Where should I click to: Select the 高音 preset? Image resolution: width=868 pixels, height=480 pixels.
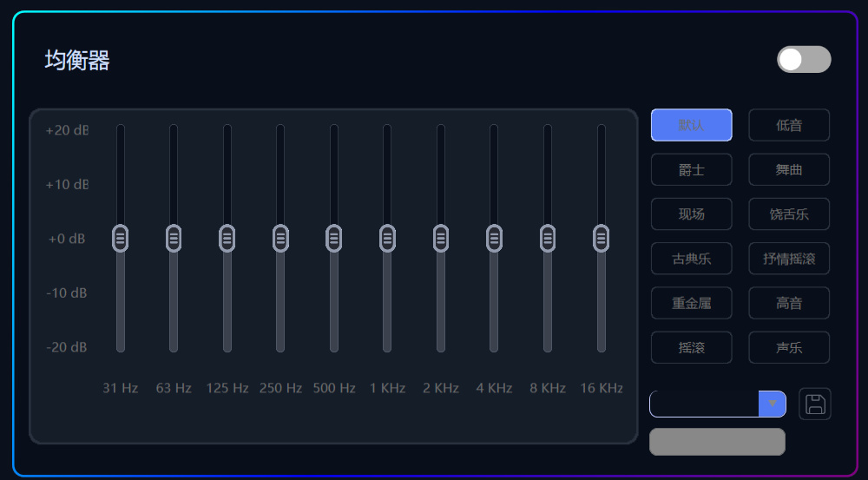[x=789, y=303]
